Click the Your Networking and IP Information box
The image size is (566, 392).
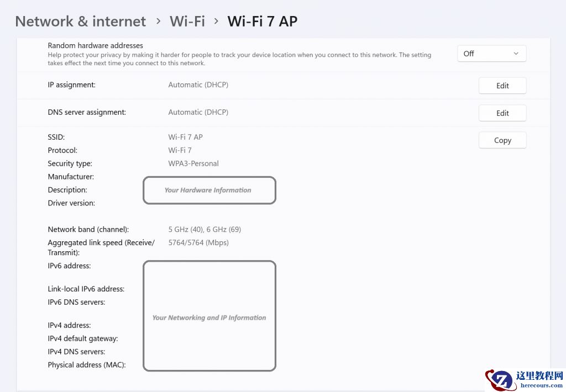tap(209, 316)
